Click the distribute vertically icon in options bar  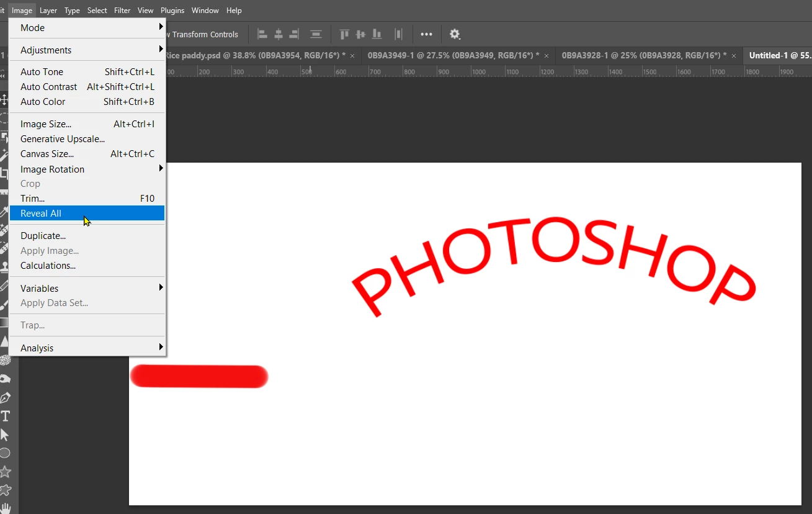(316, 34)
